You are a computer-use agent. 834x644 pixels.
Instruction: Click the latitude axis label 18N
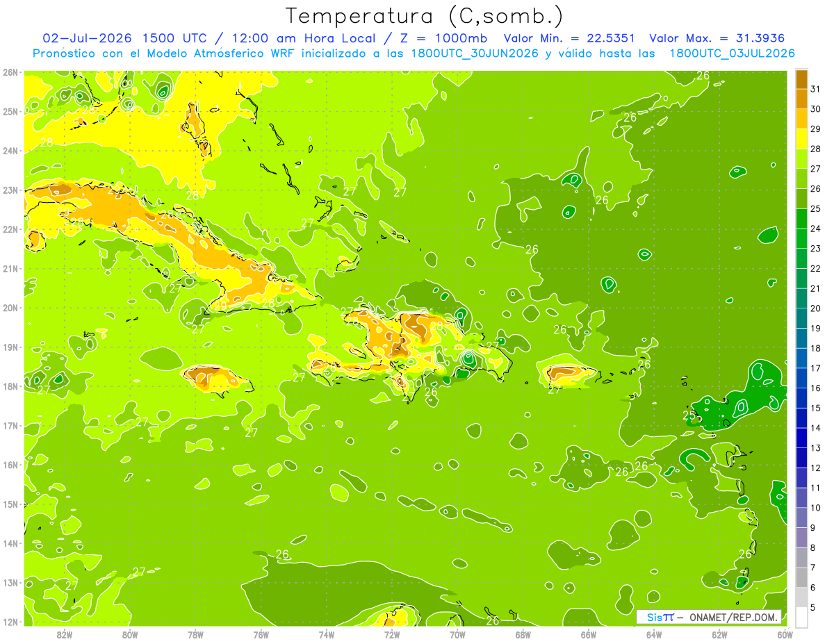click(10, 386)
